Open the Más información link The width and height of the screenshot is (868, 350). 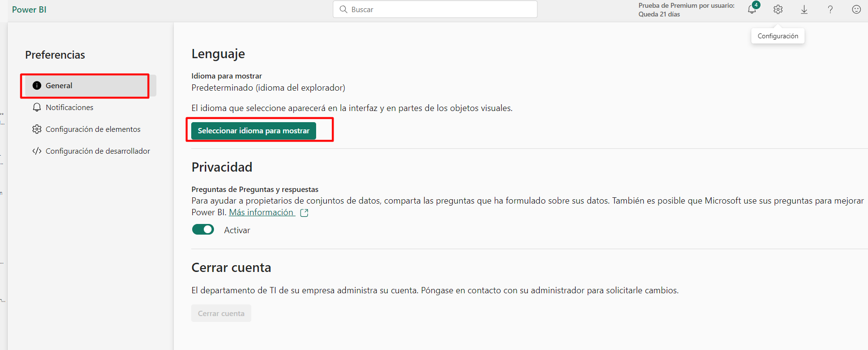[x=261, y=212]
